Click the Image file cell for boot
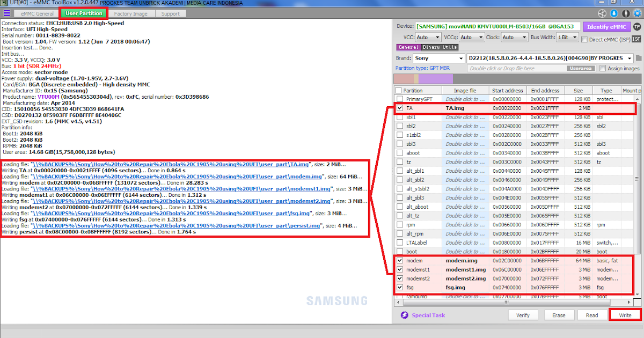Viewport: 644px width, 338px height. pos(465,251)
